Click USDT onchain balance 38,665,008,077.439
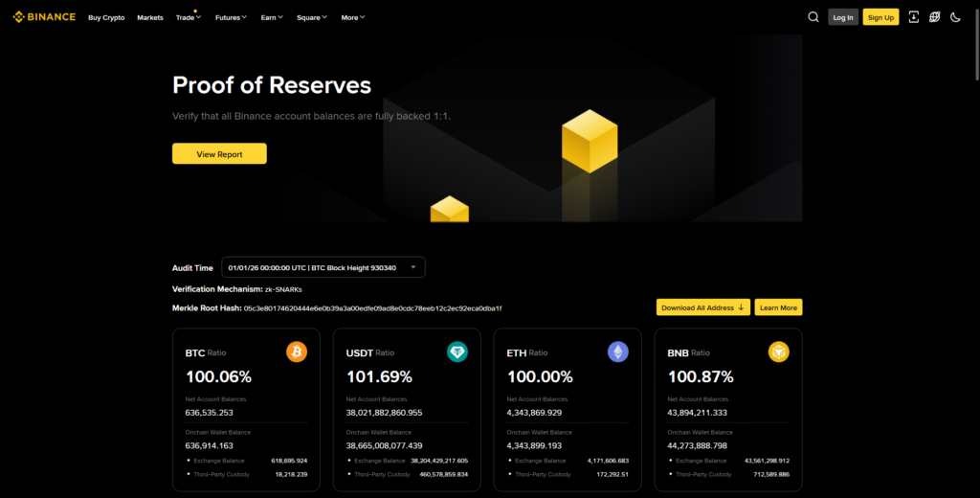 pos(385,446)
